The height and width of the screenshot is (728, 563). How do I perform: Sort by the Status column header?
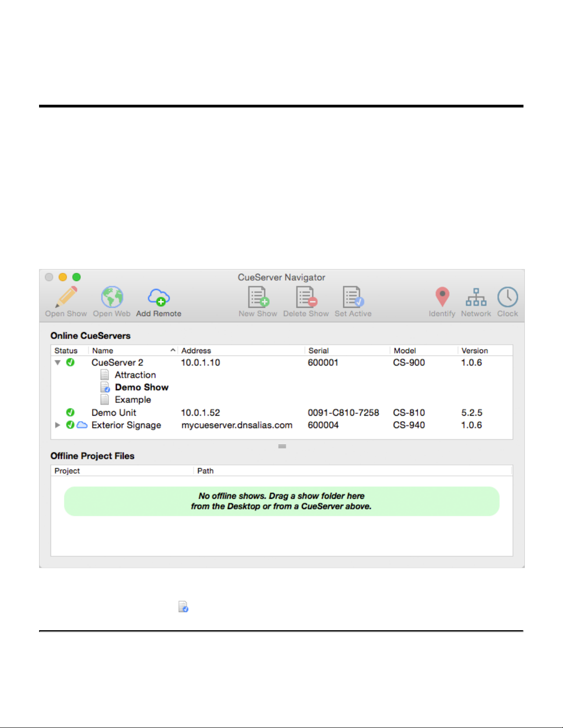point(69,350)
